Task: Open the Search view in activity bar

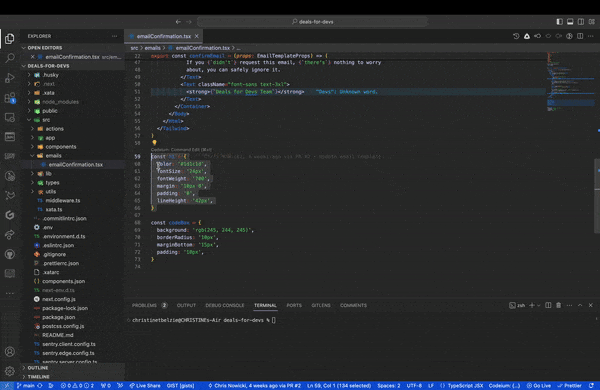Action: (10, 58)
